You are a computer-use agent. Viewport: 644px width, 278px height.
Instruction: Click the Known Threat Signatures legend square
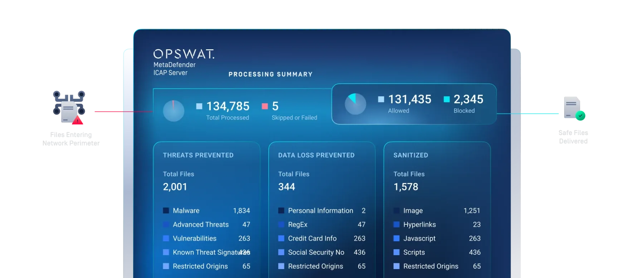coord(166,252)
